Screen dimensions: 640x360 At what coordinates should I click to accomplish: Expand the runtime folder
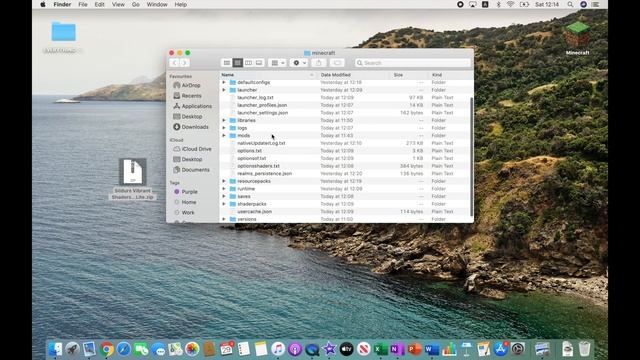[224, 189]
